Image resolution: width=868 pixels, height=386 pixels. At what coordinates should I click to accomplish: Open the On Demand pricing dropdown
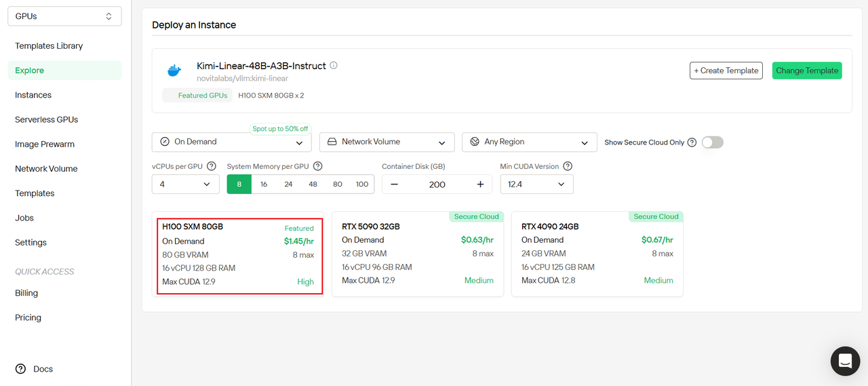coord(231,142)
